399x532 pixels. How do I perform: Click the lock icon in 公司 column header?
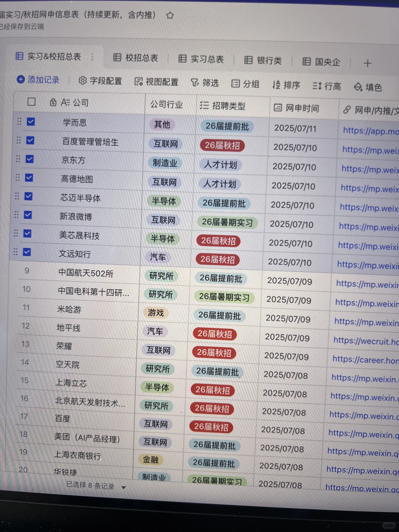pyautogui.click(x=53, y=102)
